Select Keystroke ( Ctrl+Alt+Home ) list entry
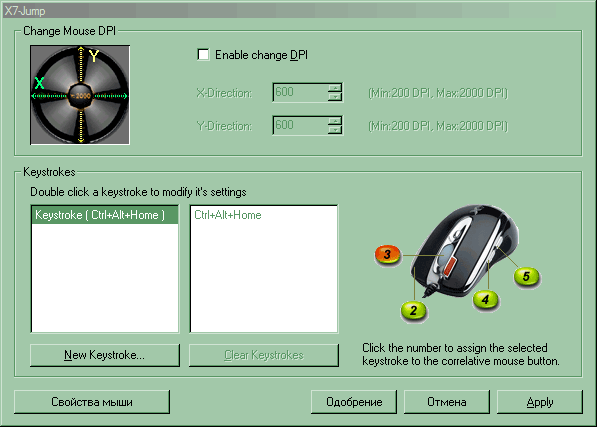Image resolution: width=597 pixels, height=427 pixels. (105, 215)
